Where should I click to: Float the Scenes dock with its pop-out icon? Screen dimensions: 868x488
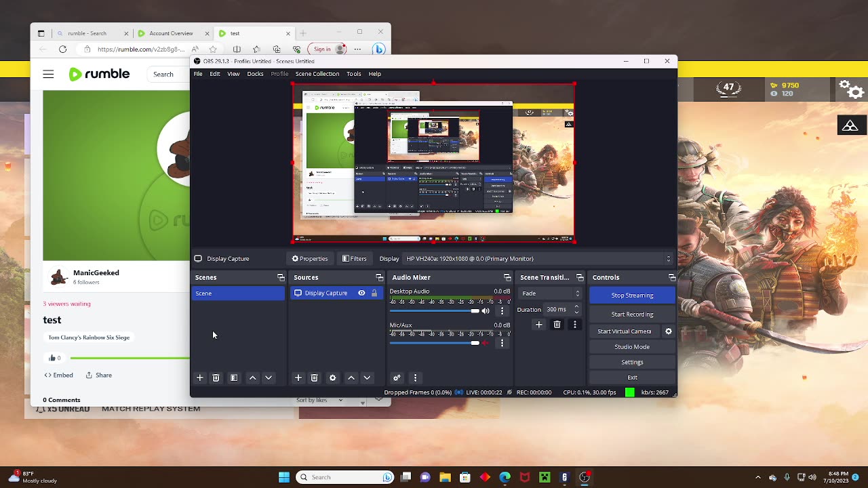pos(281,277)
